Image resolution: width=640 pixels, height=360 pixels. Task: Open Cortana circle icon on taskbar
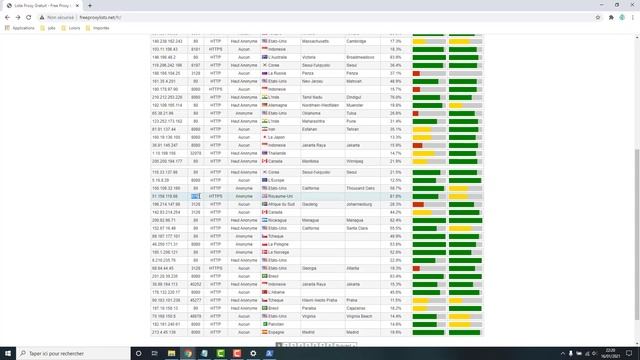tap(138, 353)
